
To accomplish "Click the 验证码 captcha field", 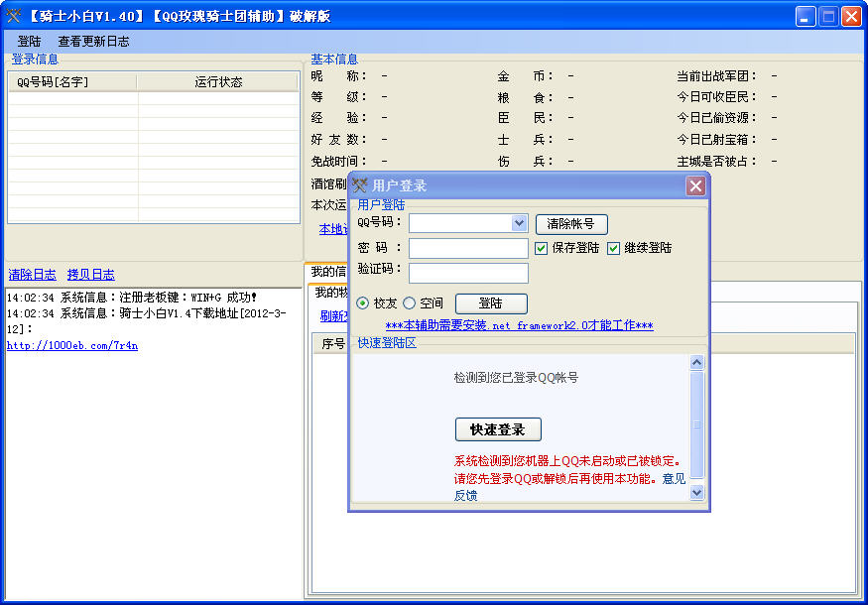I will [x=468, y=273].
